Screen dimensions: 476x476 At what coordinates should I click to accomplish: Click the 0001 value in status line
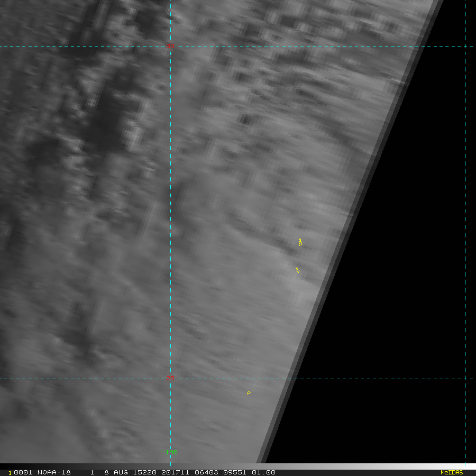[x=23, y=472]
